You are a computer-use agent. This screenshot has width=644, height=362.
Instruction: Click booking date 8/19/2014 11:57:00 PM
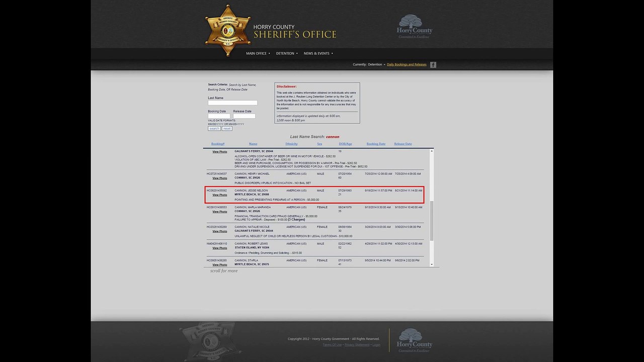(378, 191)
